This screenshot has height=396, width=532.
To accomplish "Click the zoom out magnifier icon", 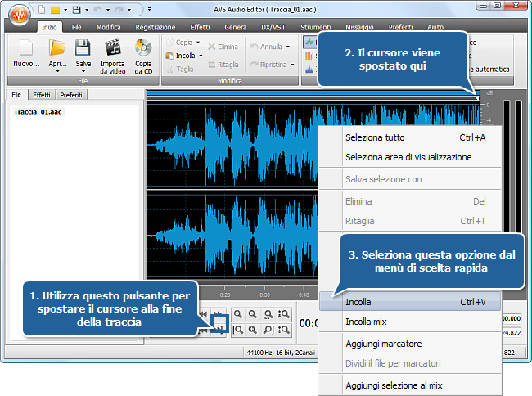I will coord(253,314).
